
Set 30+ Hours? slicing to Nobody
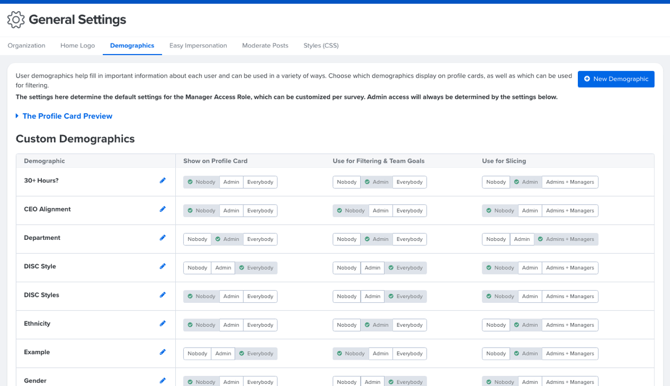[x=496, y=182]
